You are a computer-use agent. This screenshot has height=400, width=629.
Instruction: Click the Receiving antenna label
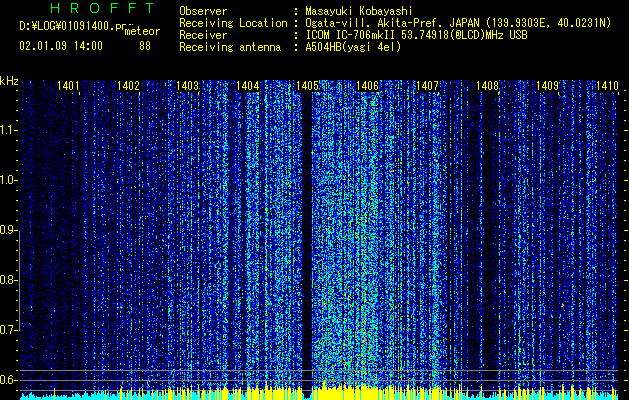click(230, 47)
